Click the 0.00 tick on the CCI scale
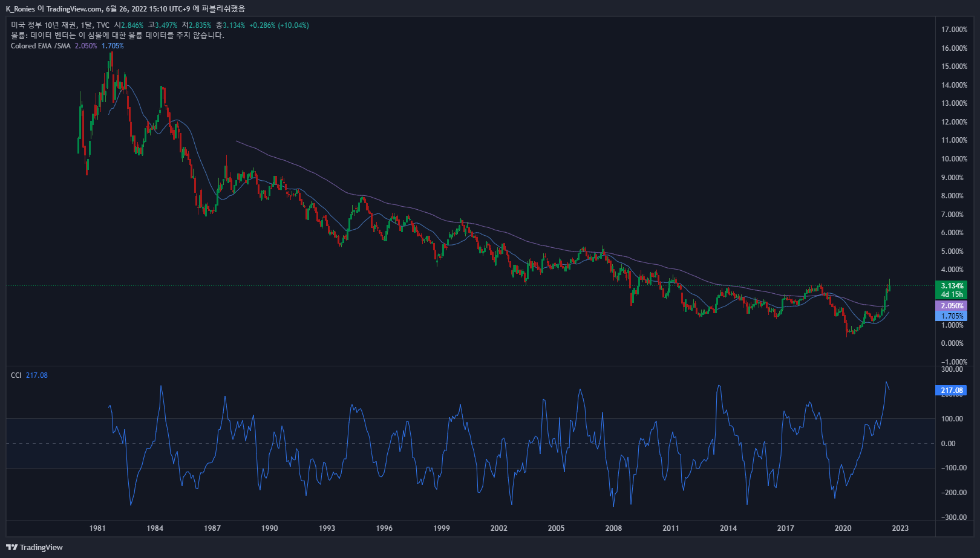The image size is (980, 558). tap(948, 444)
